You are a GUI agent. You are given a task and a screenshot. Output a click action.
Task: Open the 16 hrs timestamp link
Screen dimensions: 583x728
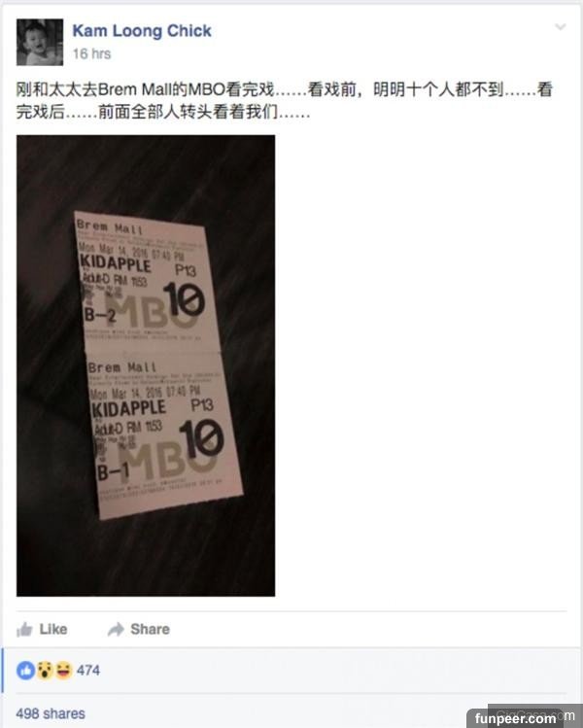pyautogui.click(x=91, y=53)
